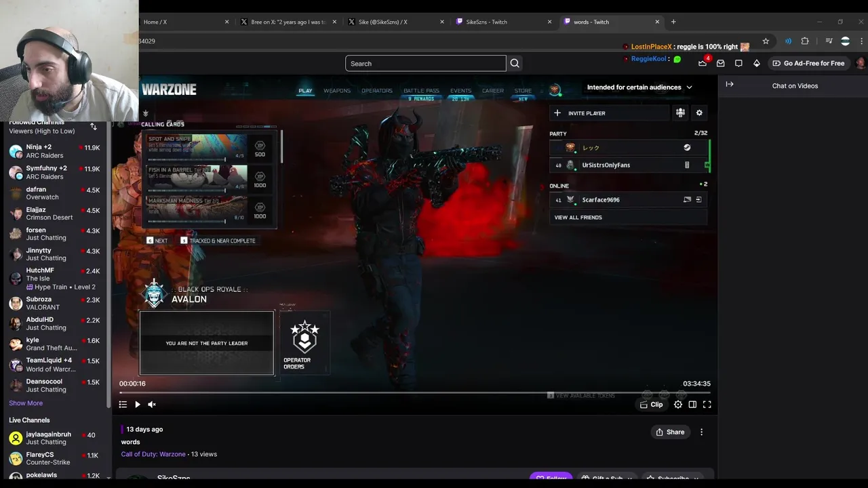Click the Get Bits diamond icon
Image resolution: width=868 pixels, height=488 pixels.
(757, 63)
